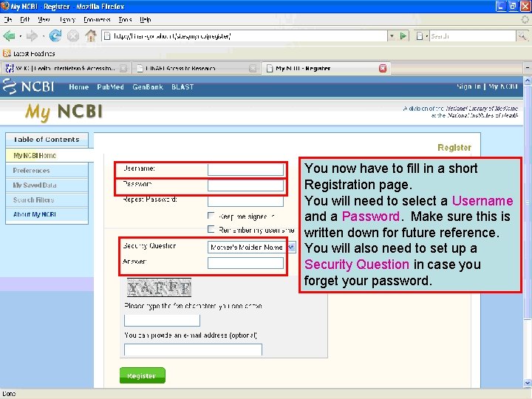Image resolution: width=532 pixels, height=399 pixels.
Task: Close the My NCBI Register tab
Action: coord(383,68)
